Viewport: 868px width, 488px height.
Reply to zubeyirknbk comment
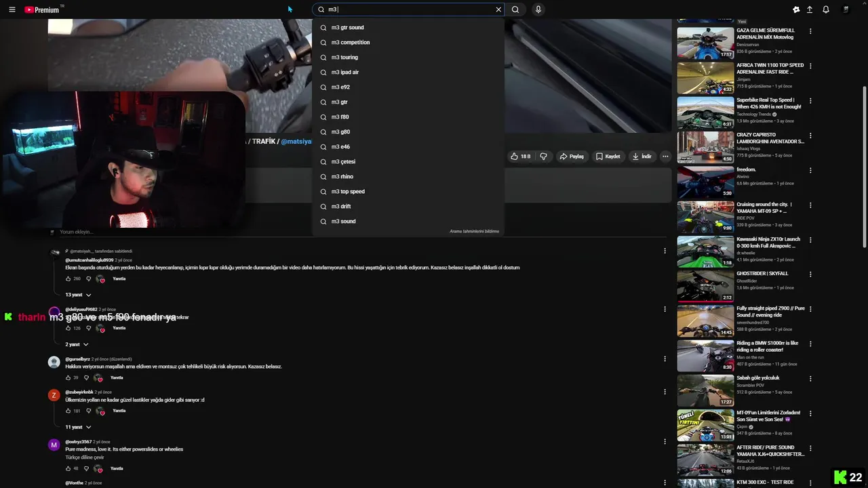pyautogui.click(x=119, y=411)
